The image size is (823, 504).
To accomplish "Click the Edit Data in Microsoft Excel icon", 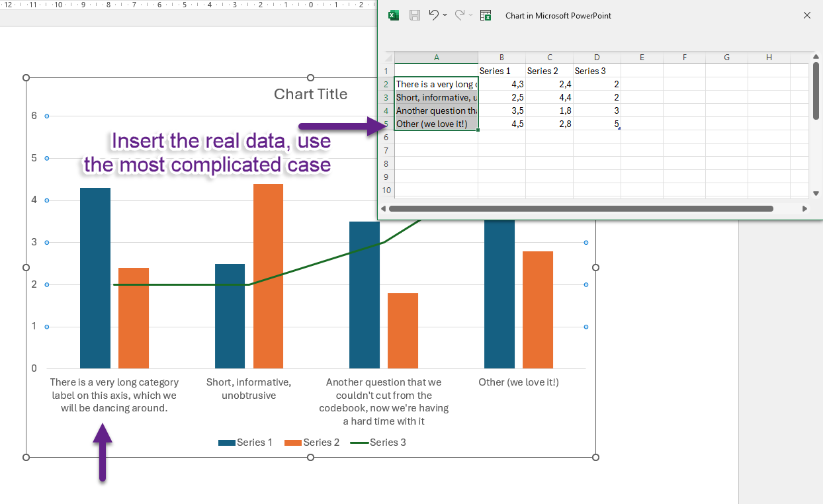I will point(486,15).
